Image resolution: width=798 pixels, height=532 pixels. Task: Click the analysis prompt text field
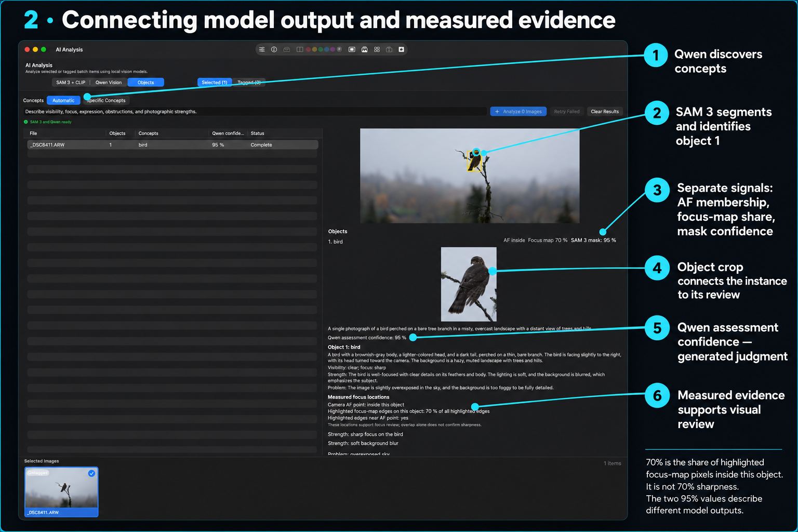[255, 111]
